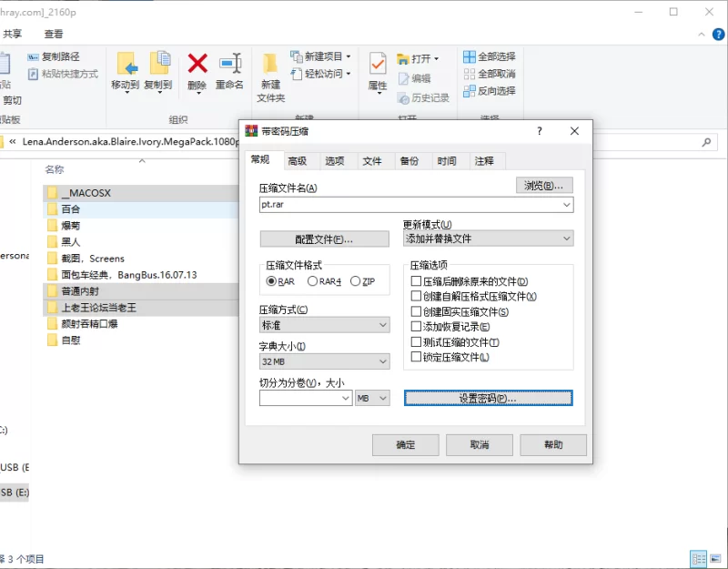This screenshot has height=569, width=728.
Task: Open the 查看 ribbon tab in Explorer
Action: (54, 34)
